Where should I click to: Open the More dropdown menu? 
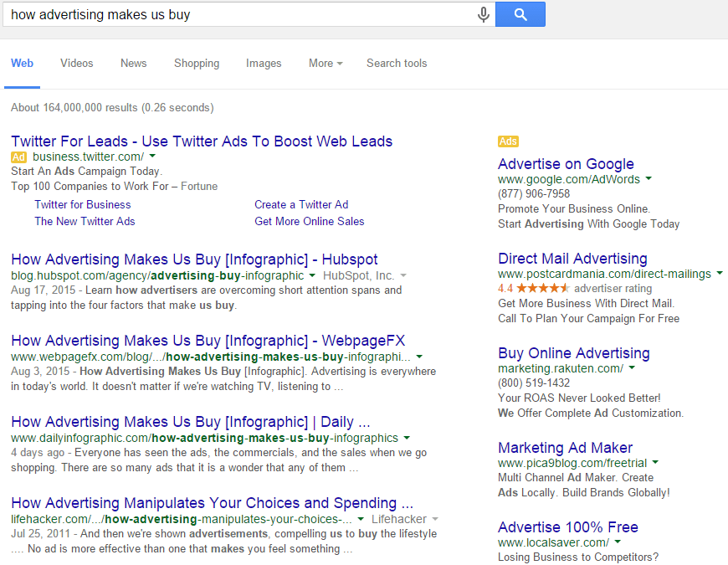point(326,63)
